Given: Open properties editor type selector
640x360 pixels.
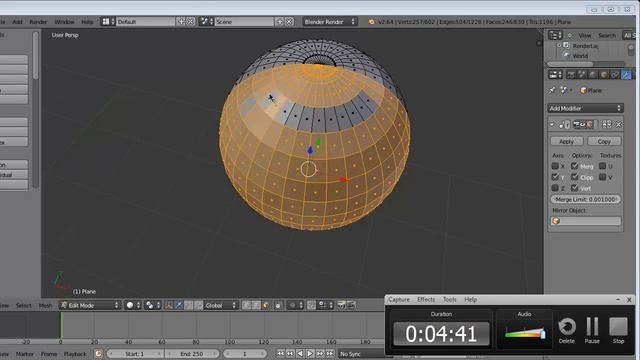Looking at the screenshot, I should click(555, 75).
